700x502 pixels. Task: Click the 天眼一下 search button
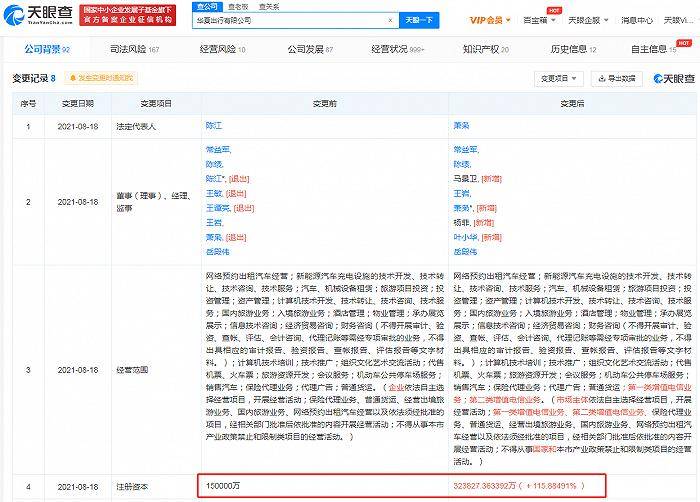coord(419,21)
